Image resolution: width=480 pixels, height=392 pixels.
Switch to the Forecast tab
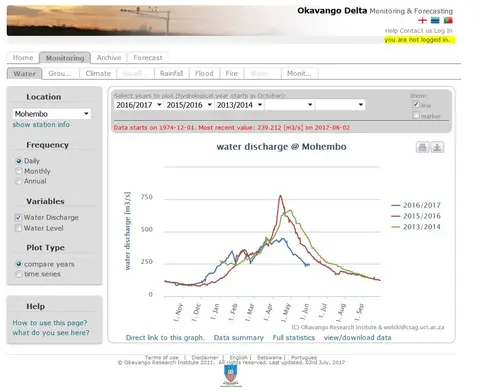click(148, 58)
